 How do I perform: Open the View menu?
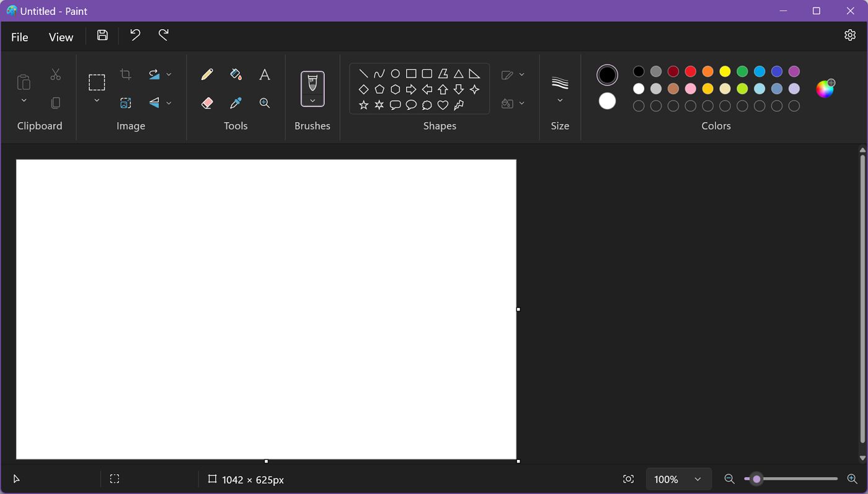[61, 37]
